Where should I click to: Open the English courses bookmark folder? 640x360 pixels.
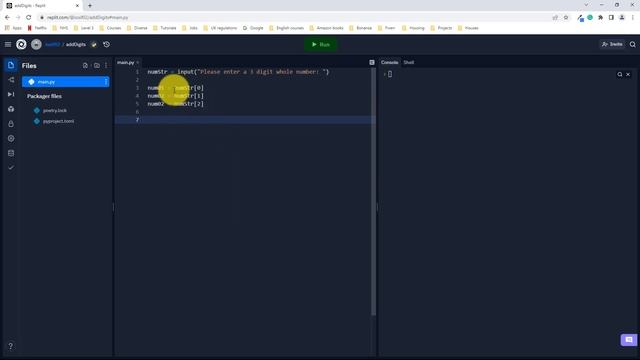tap(287, 28)
